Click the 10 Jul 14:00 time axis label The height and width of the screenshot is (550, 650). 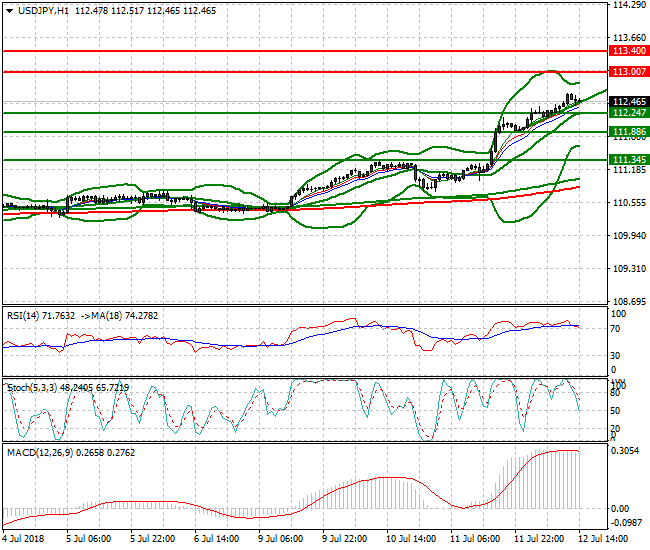(x=411, y=539)
